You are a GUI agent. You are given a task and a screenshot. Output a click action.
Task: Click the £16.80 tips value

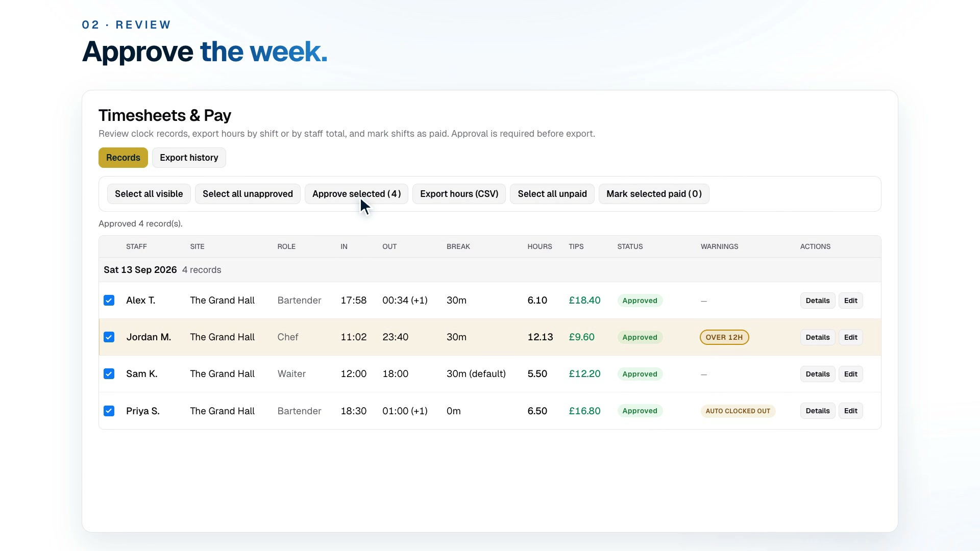click(584, 411)
